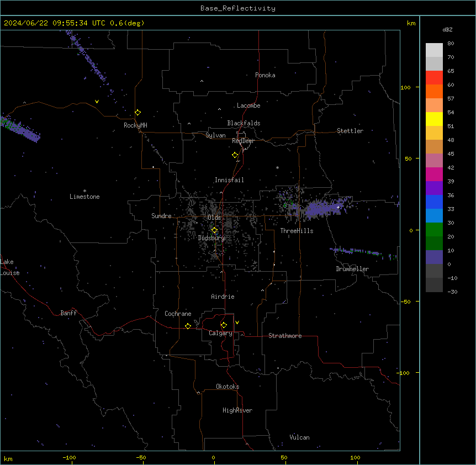Select the Sundre label
476x465 pixels.
click(161, 216)
